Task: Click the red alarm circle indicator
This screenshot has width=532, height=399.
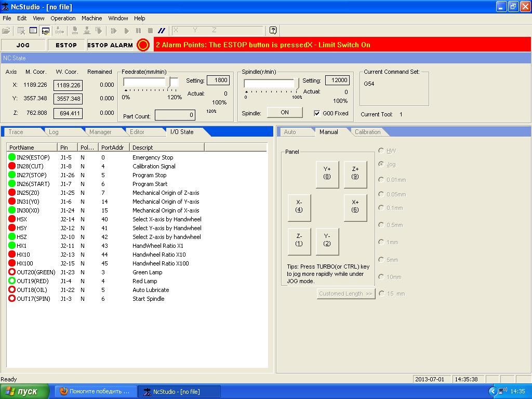Action: (x=143, y=45)
